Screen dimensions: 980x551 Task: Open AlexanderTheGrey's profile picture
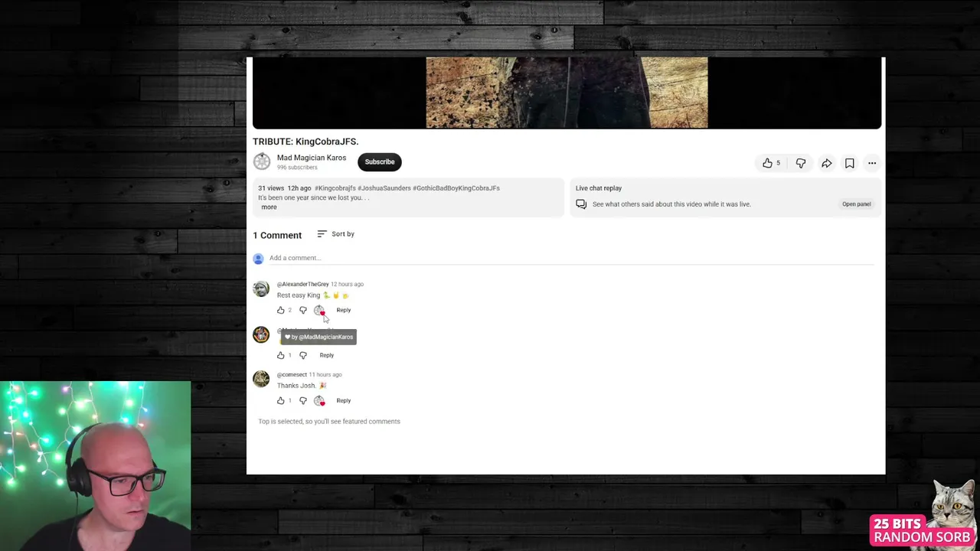(x=261, y=289)
